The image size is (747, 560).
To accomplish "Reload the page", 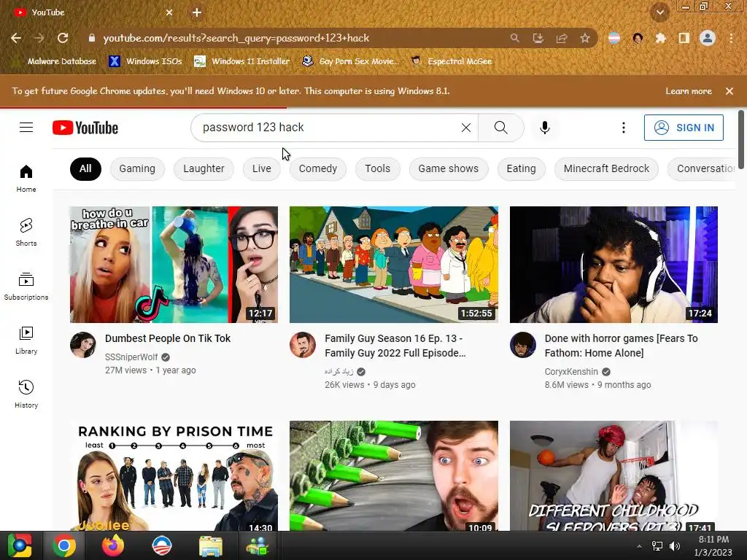I will [63, 38].
